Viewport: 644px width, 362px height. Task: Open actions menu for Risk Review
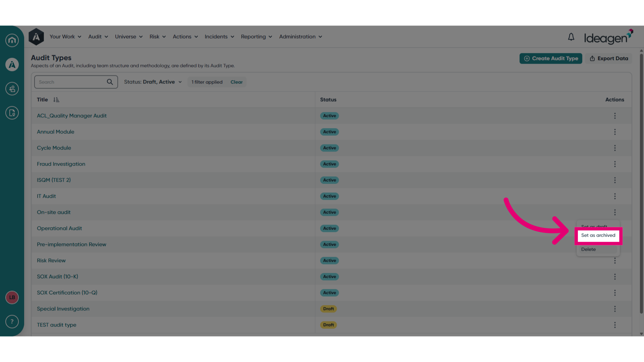tap(615, 261)
